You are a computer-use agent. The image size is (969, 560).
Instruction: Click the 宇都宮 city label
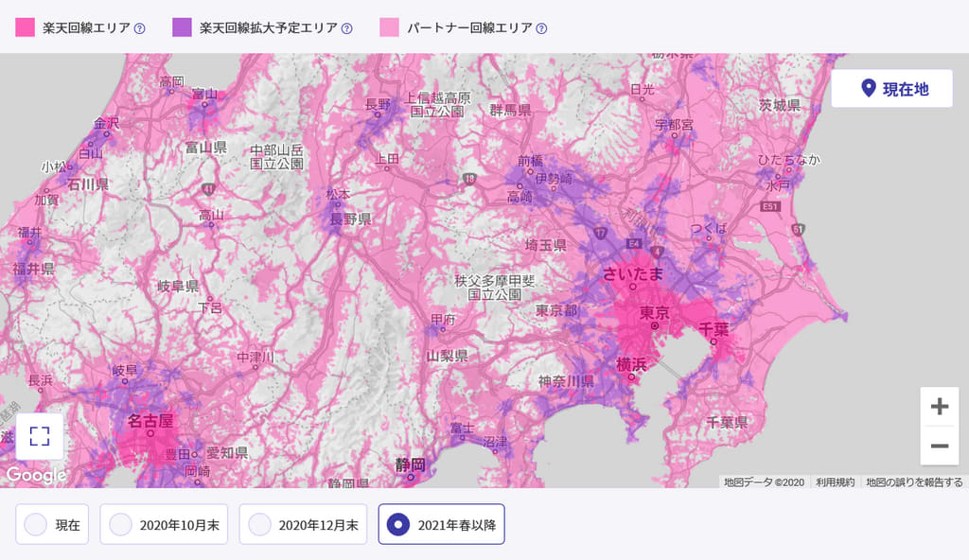(x=674, y=125)
